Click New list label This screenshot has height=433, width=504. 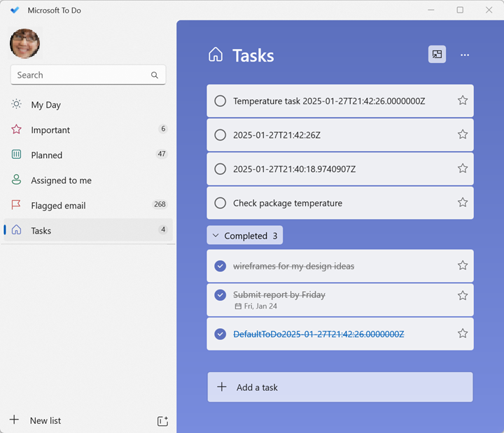(45, 420)
